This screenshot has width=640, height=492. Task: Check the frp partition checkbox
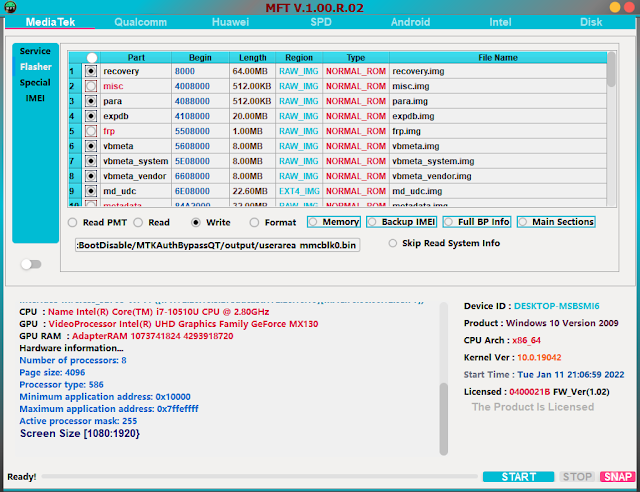(x=91, y=131)
